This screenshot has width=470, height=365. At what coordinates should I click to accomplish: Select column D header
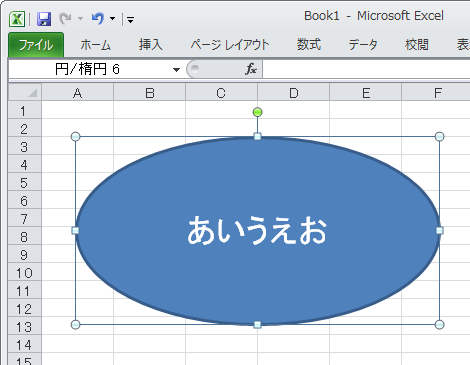(294, 92)
